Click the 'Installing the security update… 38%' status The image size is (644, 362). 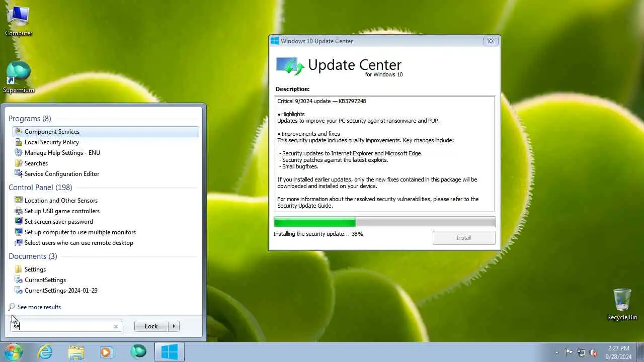[x=318, y=234]
